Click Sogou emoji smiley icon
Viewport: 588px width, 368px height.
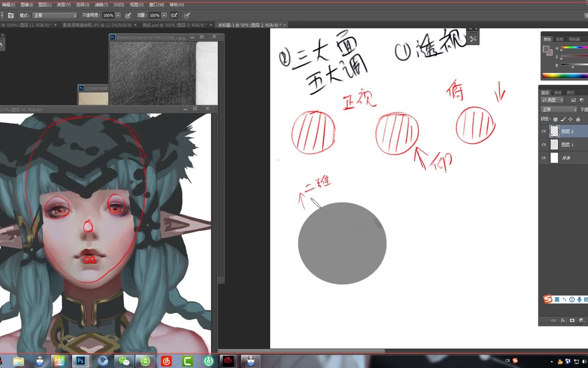pos(572,300)
